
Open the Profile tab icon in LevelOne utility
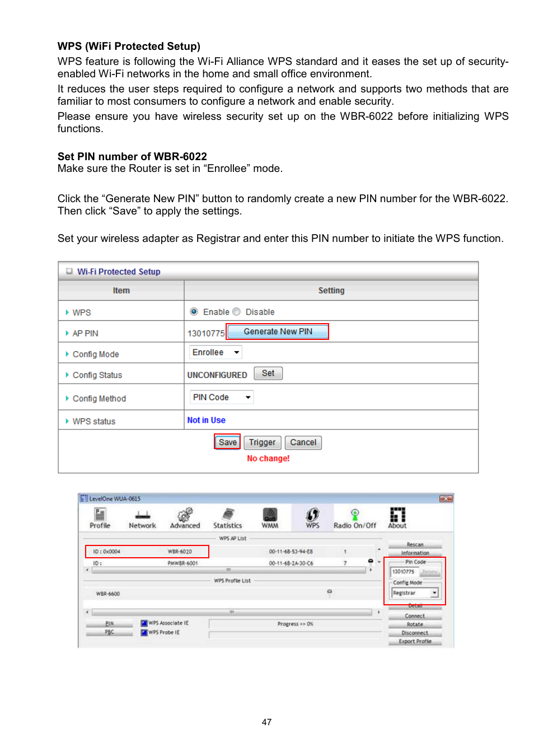coord(100,517)
